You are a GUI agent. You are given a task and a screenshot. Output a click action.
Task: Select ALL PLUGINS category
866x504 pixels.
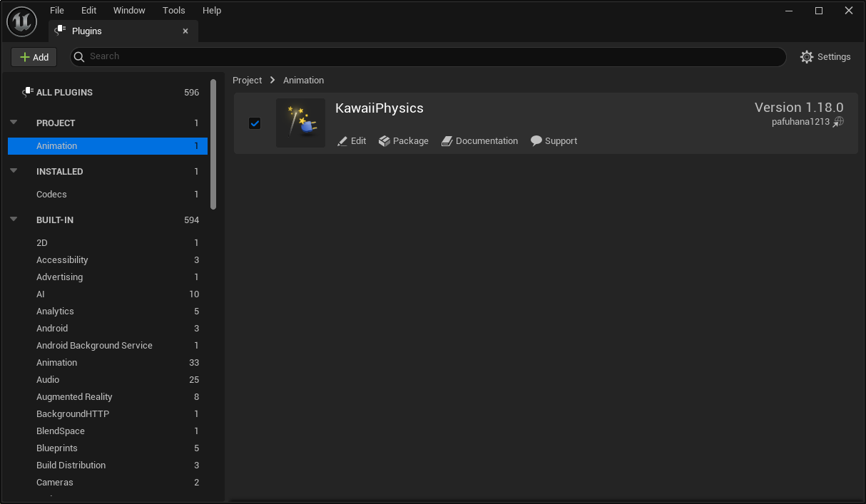coord(108,92)
